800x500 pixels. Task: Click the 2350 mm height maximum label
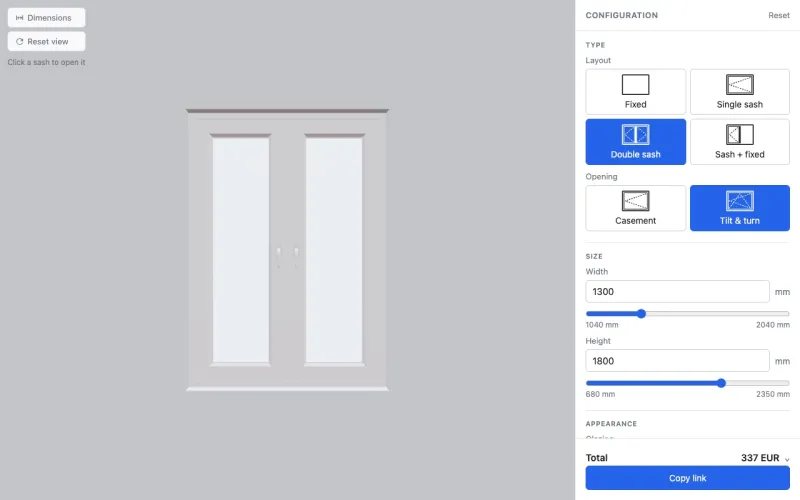click(x=772, y=394)
